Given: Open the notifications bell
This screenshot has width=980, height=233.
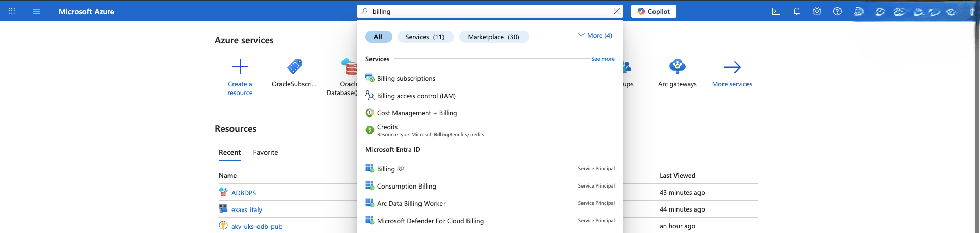Looking at the screenshot, I should tap(796, 11).
